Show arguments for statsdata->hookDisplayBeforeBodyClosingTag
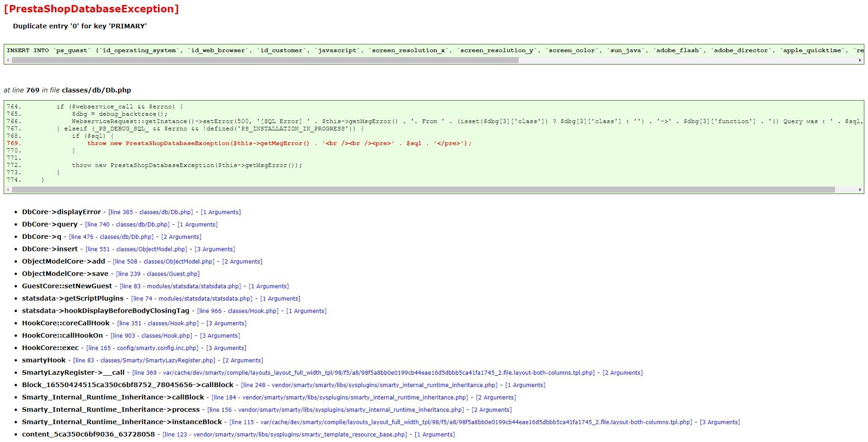868x442 pixels. pos(306,311)
